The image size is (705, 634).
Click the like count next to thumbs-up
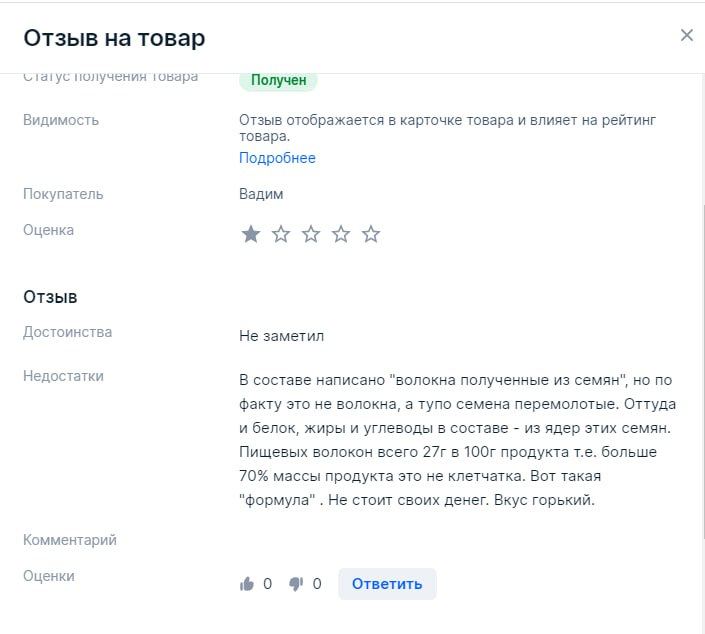(267, 584)
